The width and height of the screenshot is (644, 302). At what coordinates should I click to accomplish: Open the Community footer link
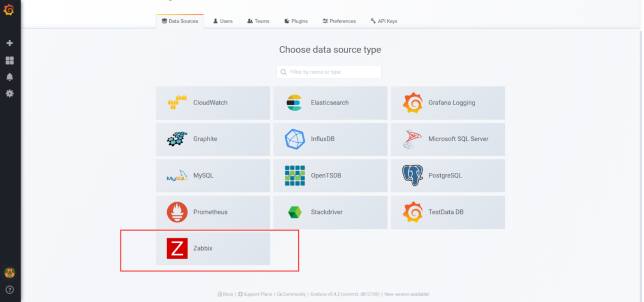pos(291,294)
